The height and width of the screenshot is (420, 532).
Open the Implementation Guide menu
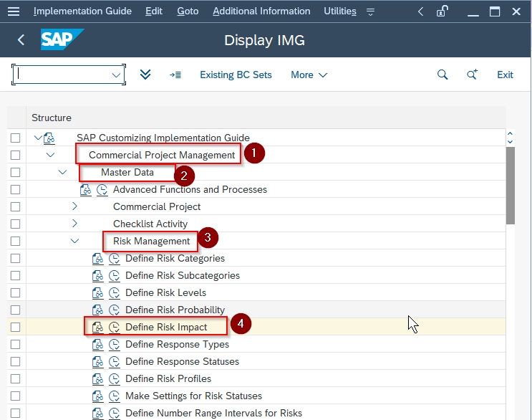coord(82,11)
